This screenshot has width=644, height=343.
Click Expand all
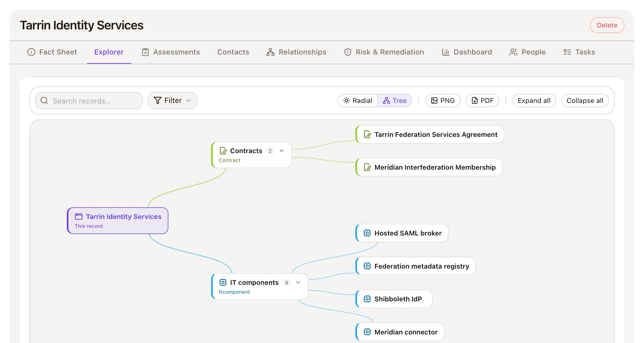[x=534, y=100]
